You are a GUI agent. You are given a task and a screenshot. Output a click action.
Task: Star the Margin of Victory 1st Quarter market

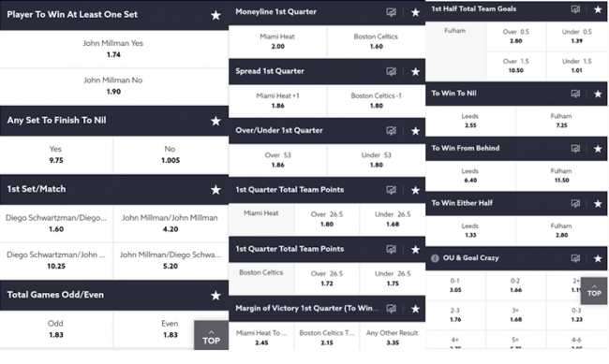(415, 309)
